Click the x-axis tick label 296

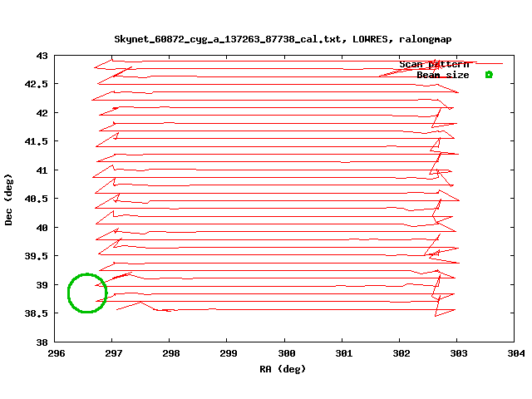click(x=57, y=353)
